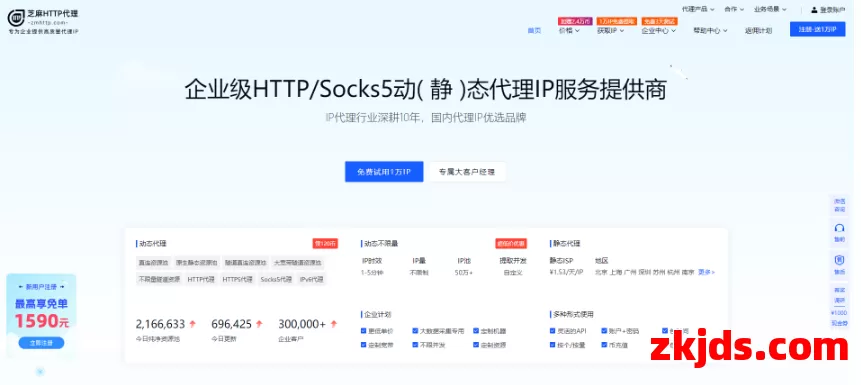Expand the 价格 nav dropdown
Screen dimensions: 861x385
pos(569,31)
